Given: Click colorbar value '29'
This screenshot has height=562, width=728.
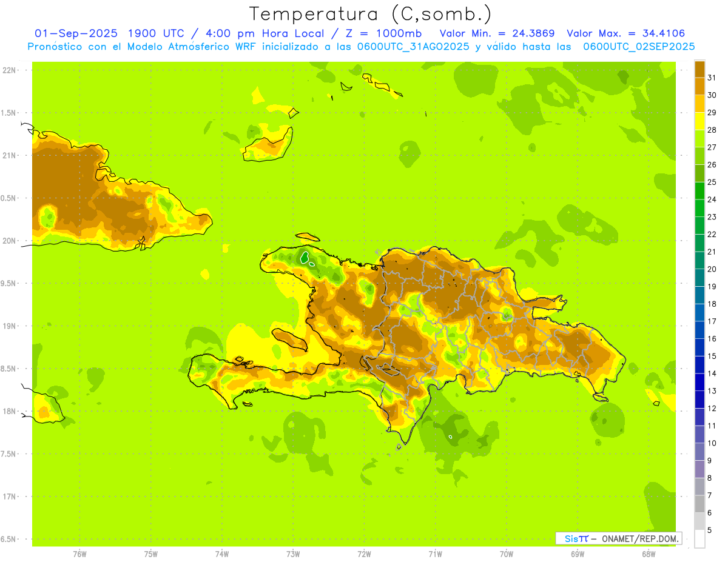Looking at the screenshot, I should point(712,113).
